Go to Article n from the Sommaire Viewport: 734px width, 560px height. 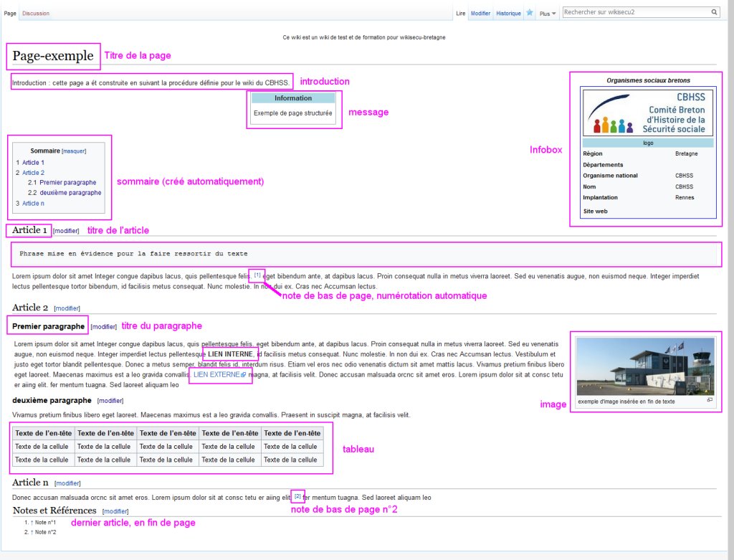pyautogui.click(x=33, y=204)
